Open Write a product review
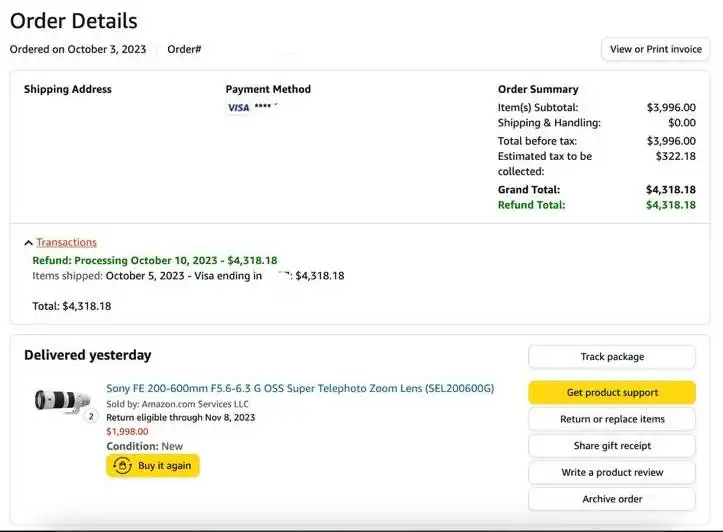Viewport: 723px width, 532px height. 612,473
